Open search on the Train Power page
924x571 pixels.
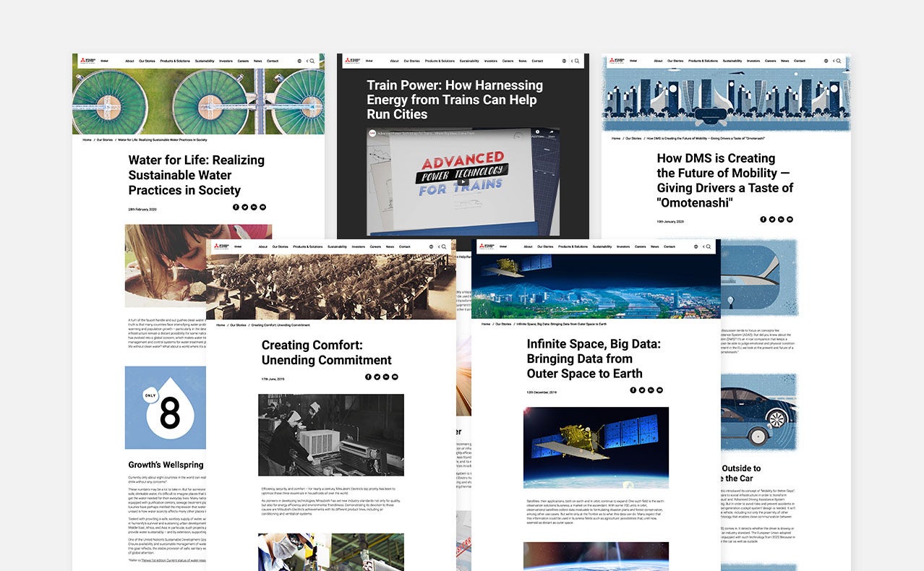(x=577, y=61)
